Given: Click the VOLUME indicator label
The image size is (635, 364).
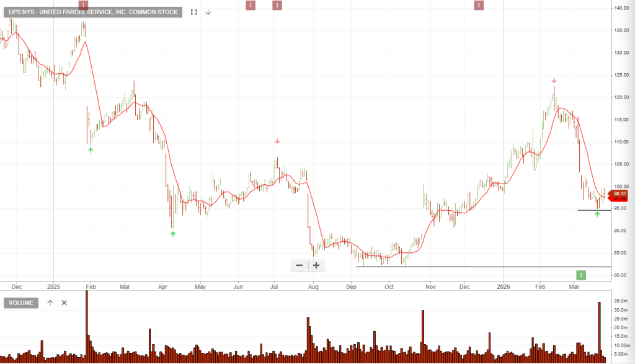Looking at the screenshot, I should tap(21, 303).
